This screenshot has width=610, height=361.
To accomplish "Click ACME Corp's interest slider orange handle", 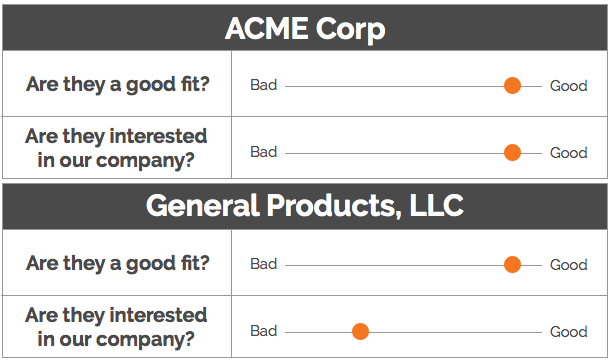I will point(512,152).
